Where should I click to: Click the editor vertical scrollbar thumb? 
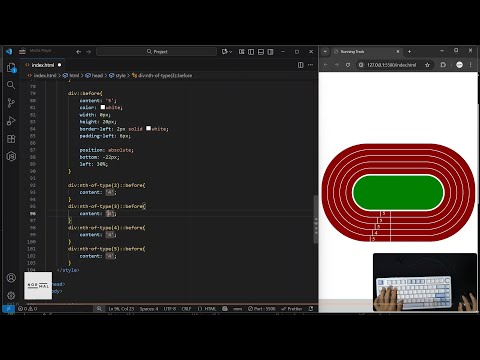pos(315,219)
